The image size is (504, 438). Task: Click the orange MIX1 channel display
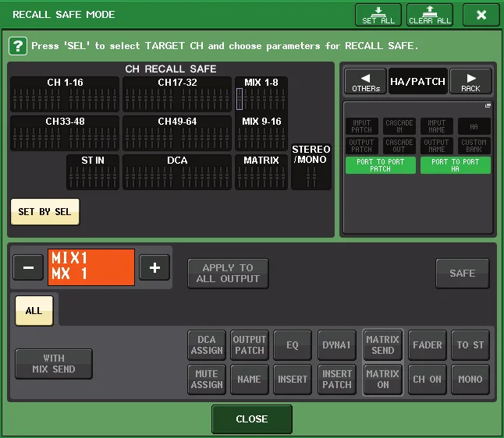pos(91,267)
